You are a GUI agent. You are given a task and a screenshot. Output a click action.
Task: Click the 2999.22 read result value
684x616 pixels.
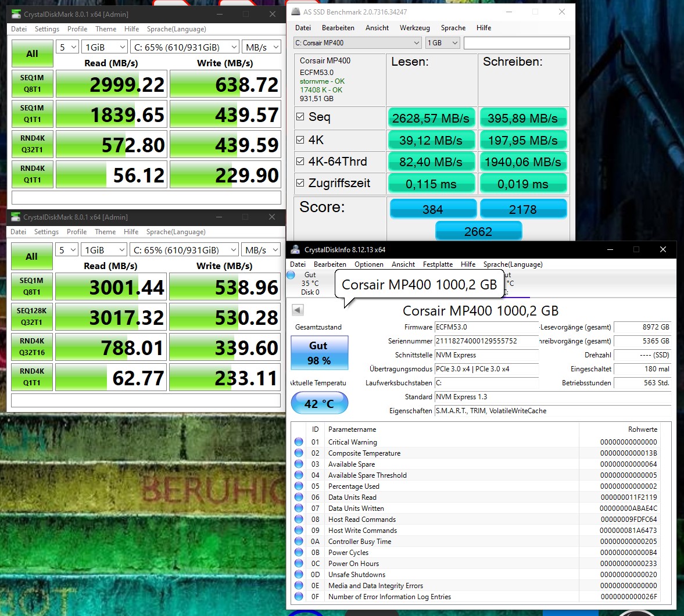pos(111,83)
